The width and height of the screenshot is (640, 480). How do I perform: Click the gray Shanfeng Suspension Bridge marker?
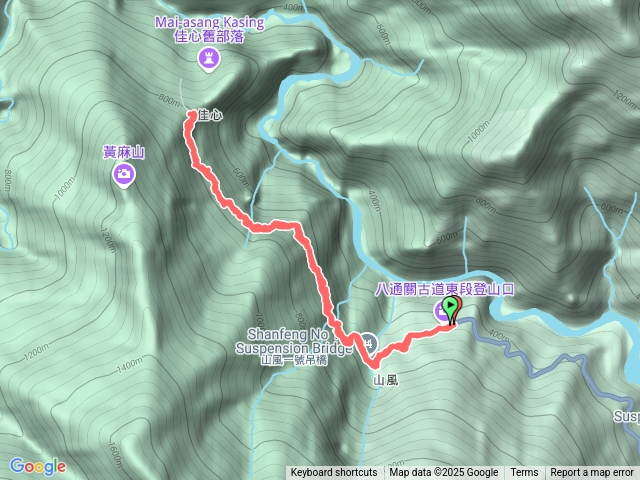coord(369,342)
